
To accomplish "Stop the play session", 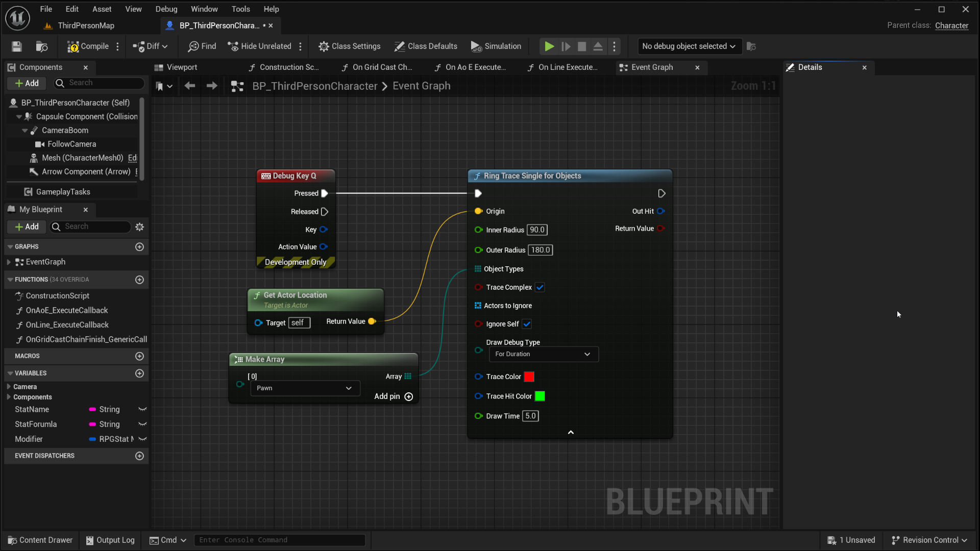I will 582,46.
